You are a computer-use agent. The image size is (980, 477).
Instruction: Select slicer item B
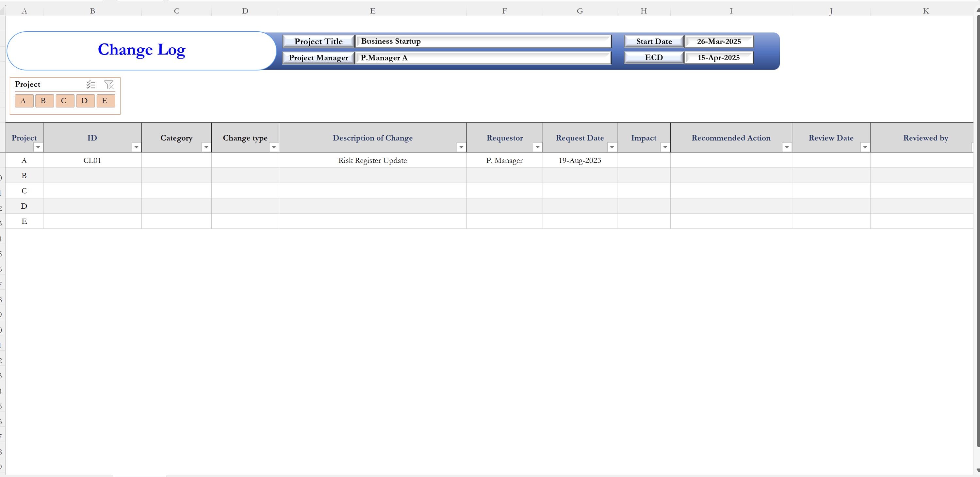(44, 101)
